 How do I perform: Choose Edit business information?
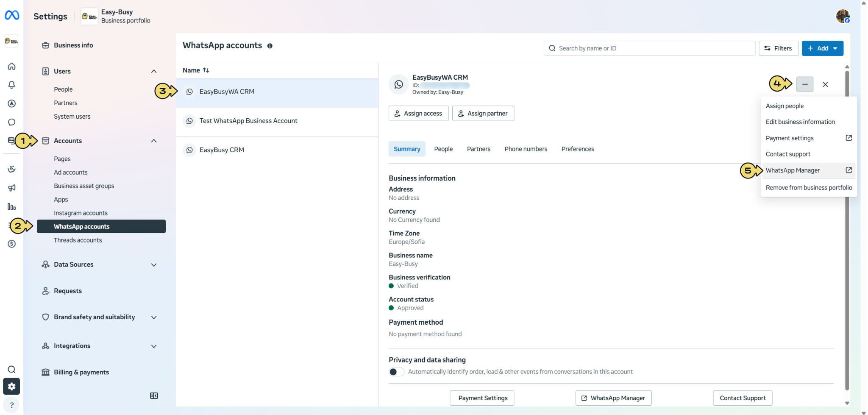pos(808,122)
